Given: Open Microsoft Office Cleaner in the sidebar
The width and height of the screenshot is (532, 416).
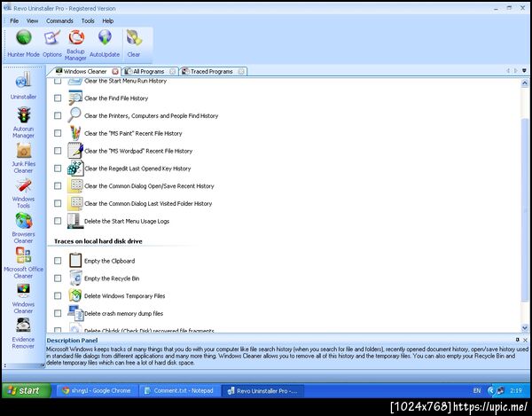Looking at the screenshot, I should pos(23,263).
